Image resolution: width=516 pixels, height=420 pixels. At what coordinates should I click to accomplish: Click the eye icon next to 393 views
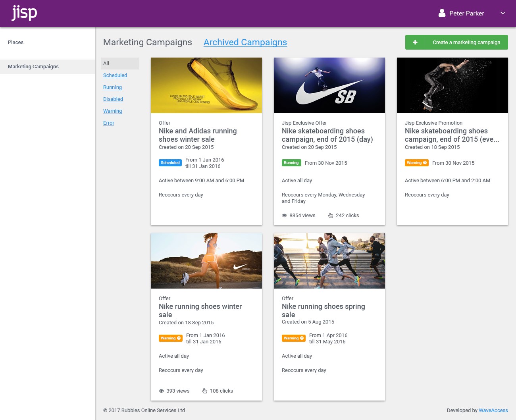tap(161, 391)
